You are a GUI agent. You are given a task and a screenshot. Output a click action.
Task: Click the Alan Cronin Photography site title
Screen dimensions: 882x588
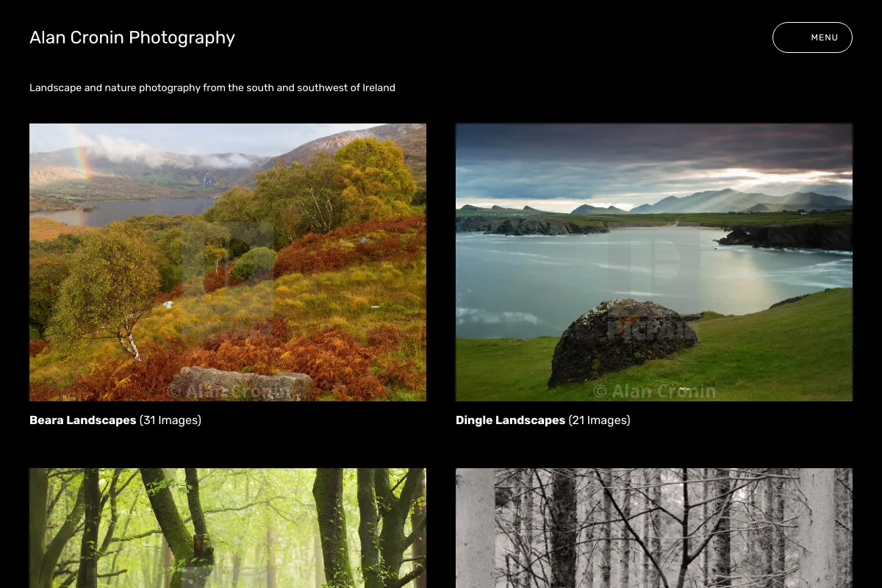[132, 37]
